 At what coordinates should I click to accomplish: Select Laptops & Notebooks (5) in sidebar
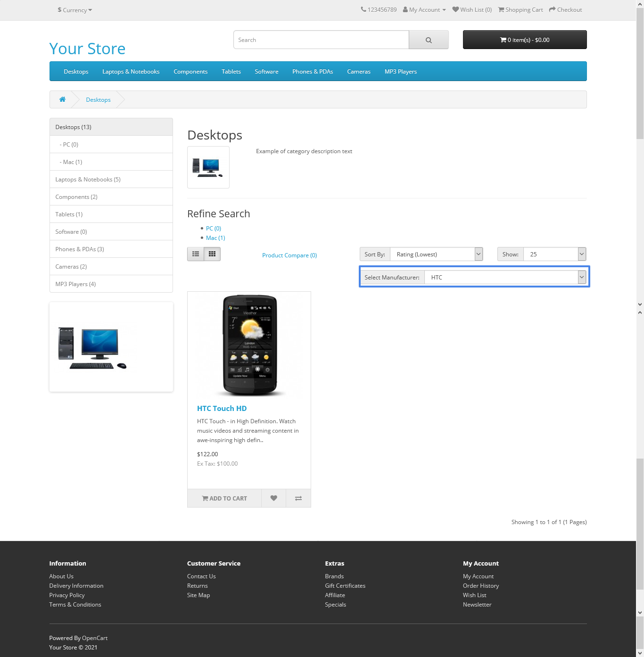111,180
